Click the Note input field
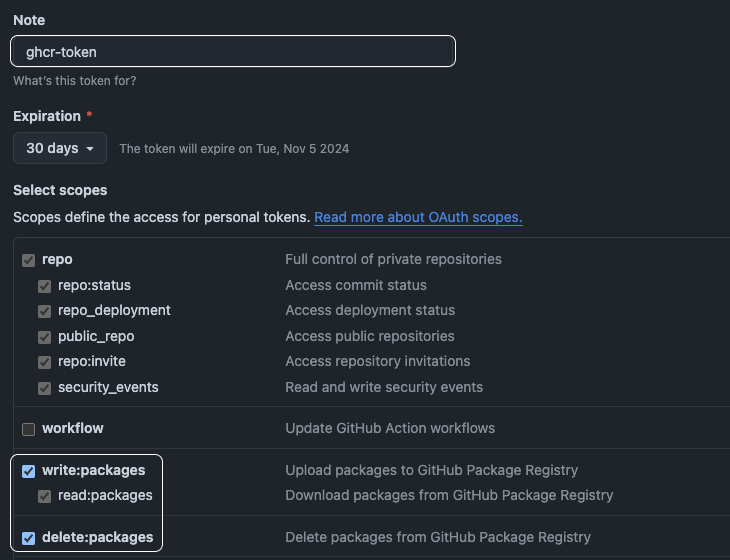This screenshot has width=730, height=560. coord(233,51)
